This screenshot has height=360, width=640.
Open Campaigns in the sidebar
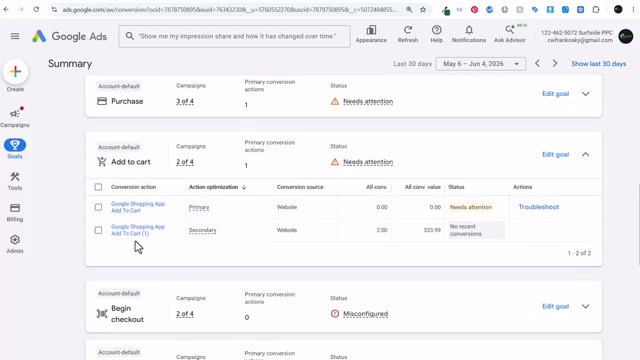pos(15,118)
